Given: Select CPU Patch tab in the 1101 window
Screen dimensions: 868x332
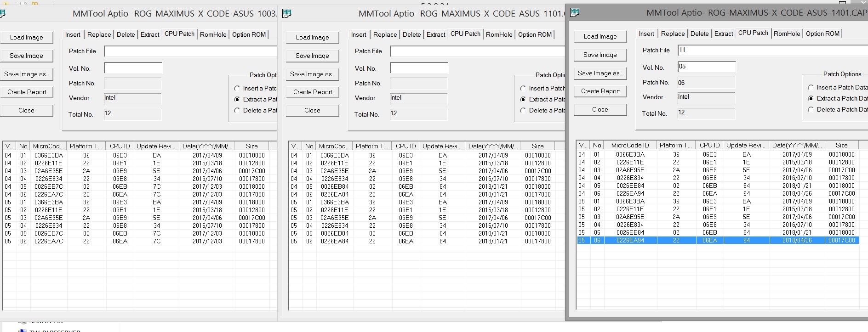Looking at the screenshot, I should tap(465, 34).
